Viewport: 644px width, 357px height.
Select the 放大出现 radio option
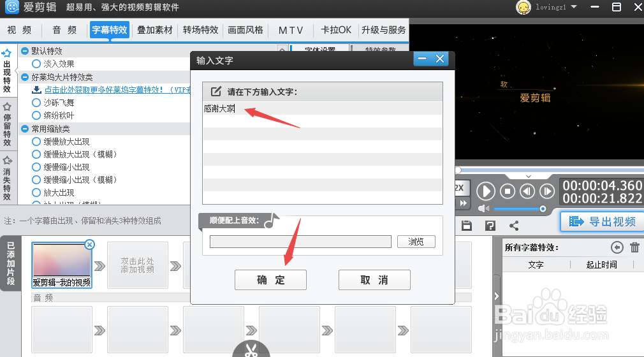point(36,193)
